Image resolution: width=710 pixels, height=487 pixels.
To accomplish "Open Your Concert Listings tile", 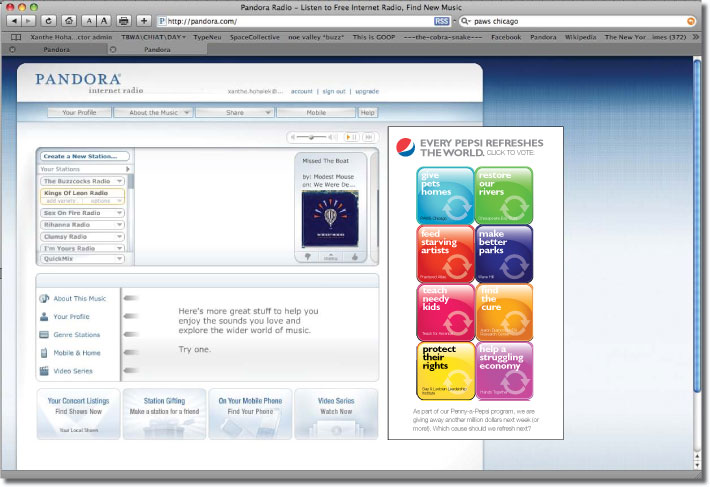I will [78, 414].
